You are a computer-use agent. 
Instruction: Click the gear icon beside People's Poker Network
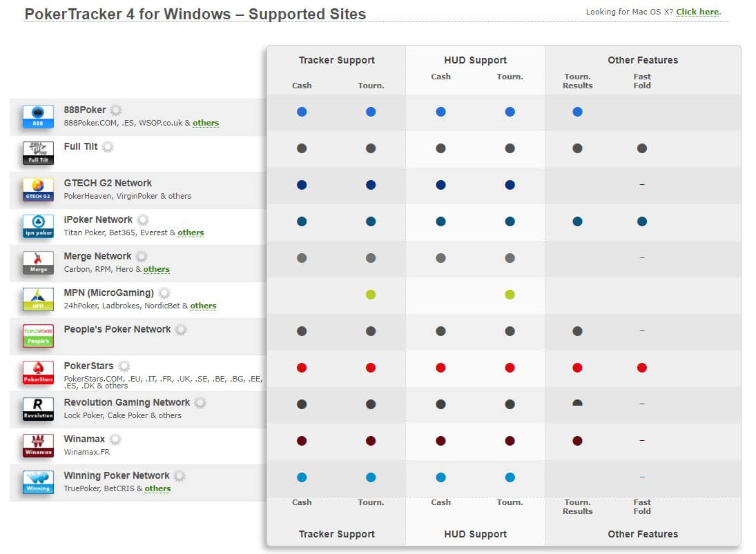pyautogui.click(x=182, y=330)
